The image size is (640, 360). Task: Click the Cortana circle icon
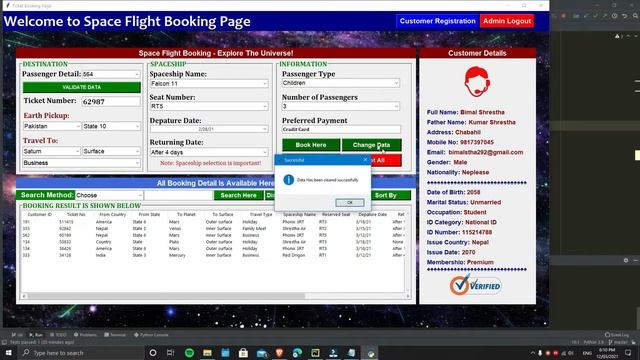tap(153, 353)
